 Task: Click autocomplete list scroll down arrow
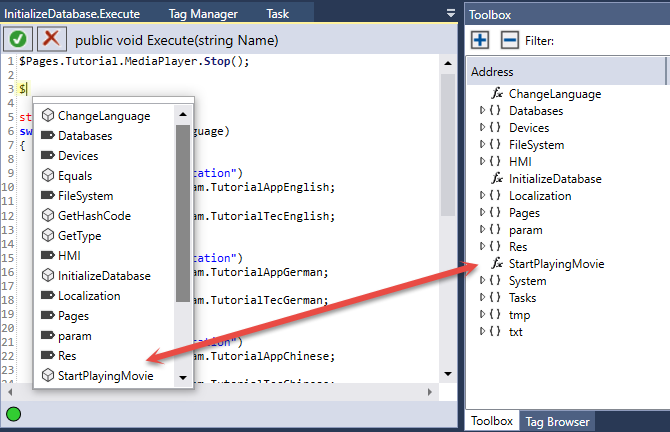click(x=182, y=378)
